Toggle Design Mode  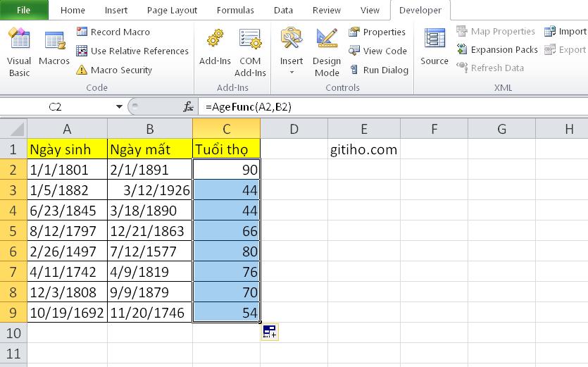pos(327,52)
